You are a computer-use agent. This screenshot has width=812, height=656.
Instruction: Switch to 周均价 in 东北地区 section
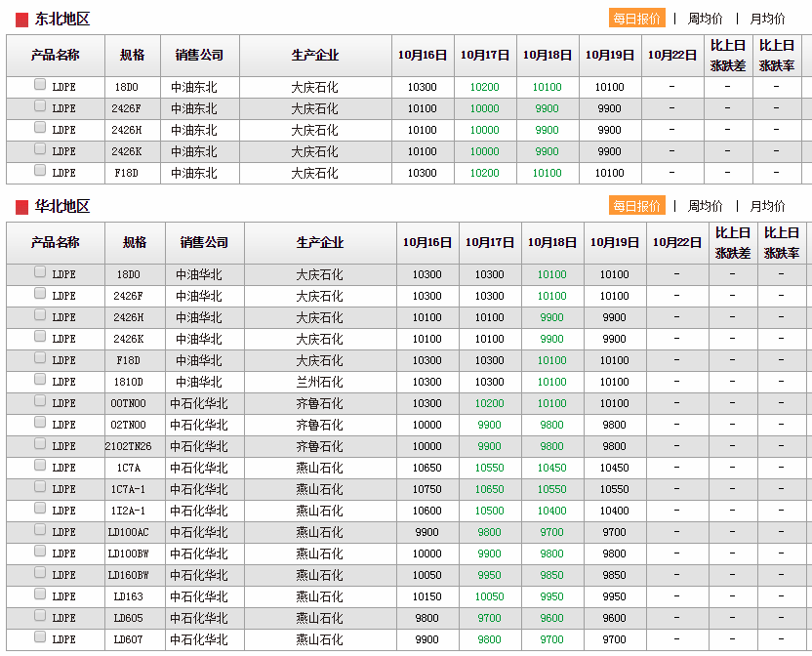click(705, 19)
